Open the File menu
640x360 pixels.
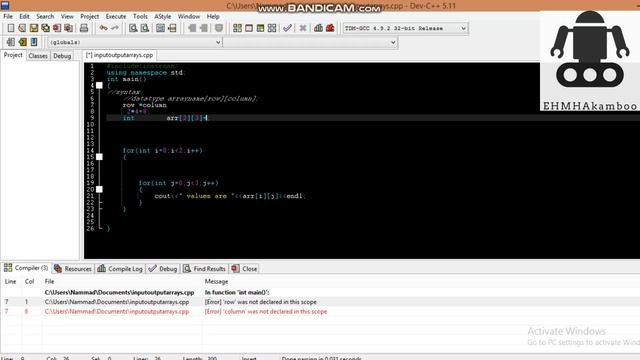8,16
